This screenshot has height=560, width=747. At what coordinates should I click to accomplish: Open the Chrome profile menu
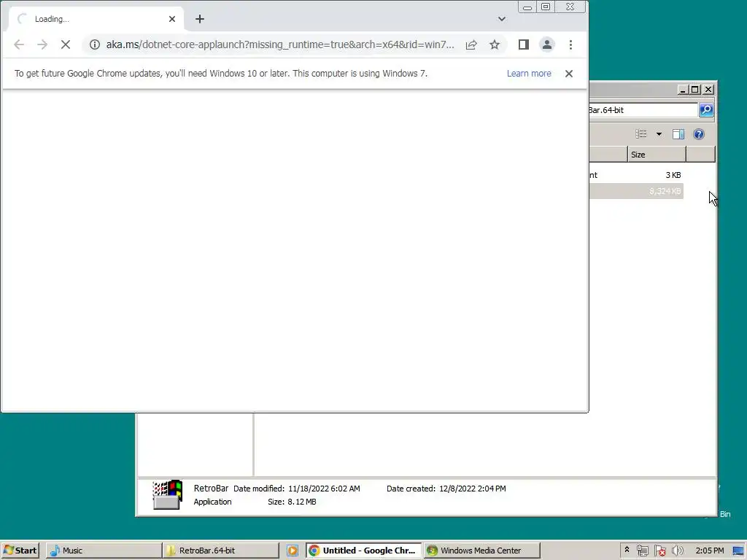click(547, 44)
